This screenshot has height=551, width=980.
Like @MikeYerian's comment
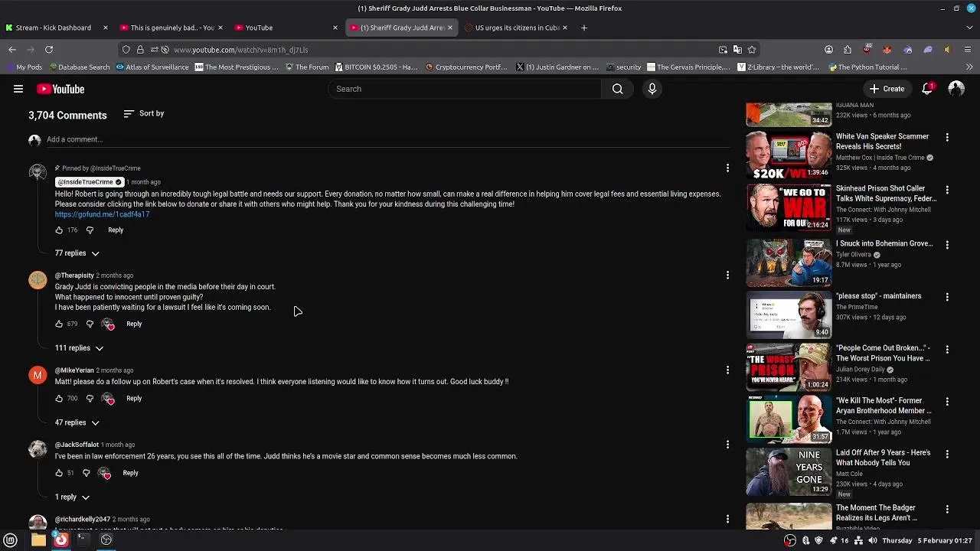click(59, 399)
